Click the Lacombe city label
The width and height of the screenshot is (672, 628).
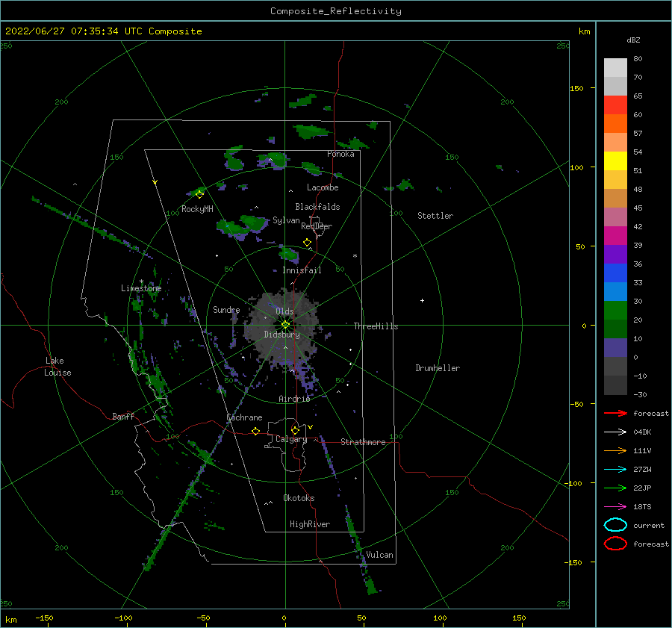pyautogui.click(x=323, y=187)
